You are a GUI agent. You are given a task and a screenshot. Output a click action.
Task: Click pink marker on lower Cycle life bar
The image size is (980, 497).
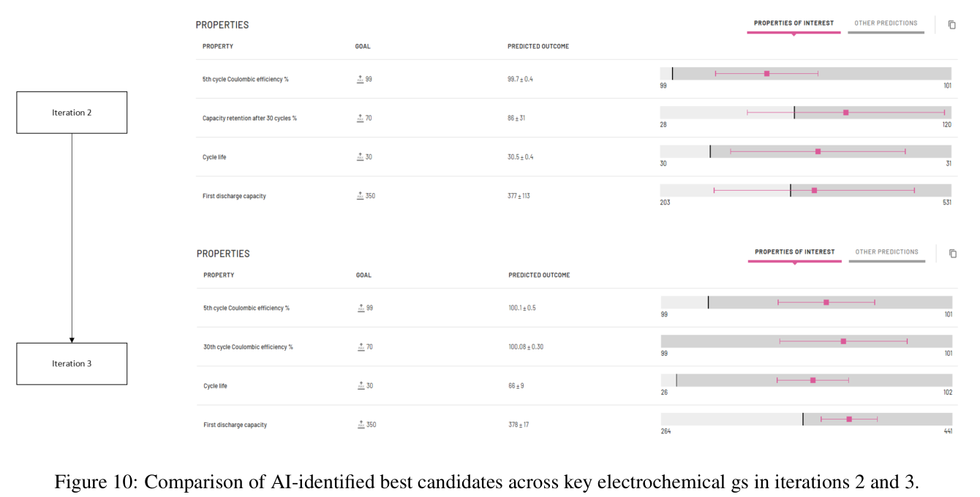point(813,380)
